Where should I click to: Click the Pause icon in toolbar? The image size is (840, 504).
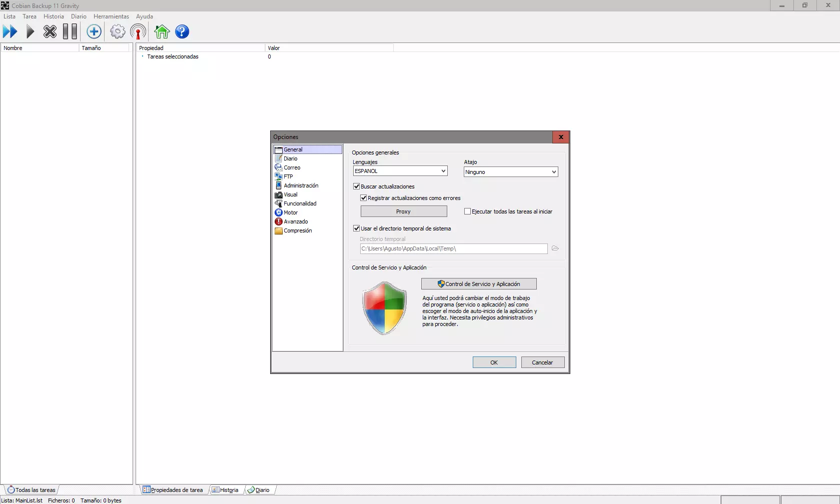coord(70,32)
